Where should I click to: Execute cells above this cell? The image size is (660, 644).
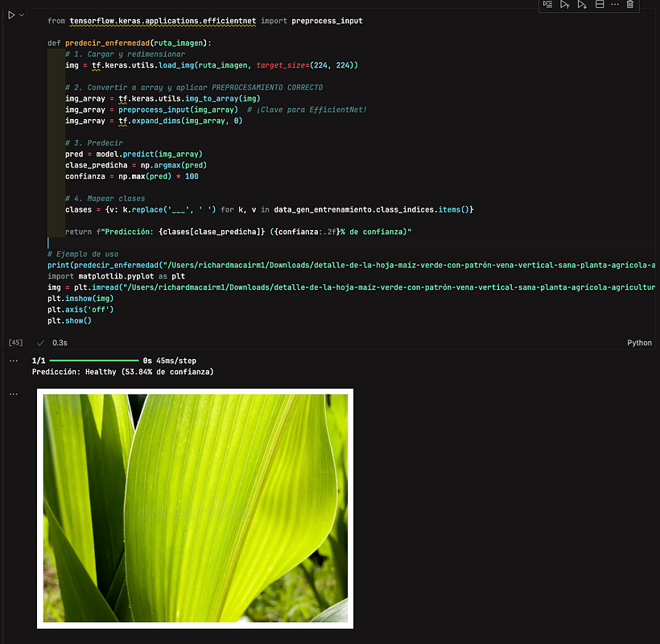564,4
